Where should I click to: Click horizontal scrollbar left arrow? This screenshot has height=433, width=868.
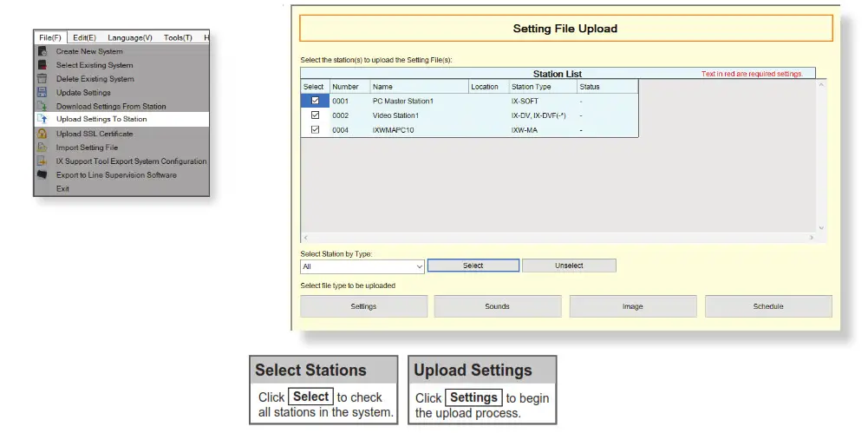pos(305,238)
